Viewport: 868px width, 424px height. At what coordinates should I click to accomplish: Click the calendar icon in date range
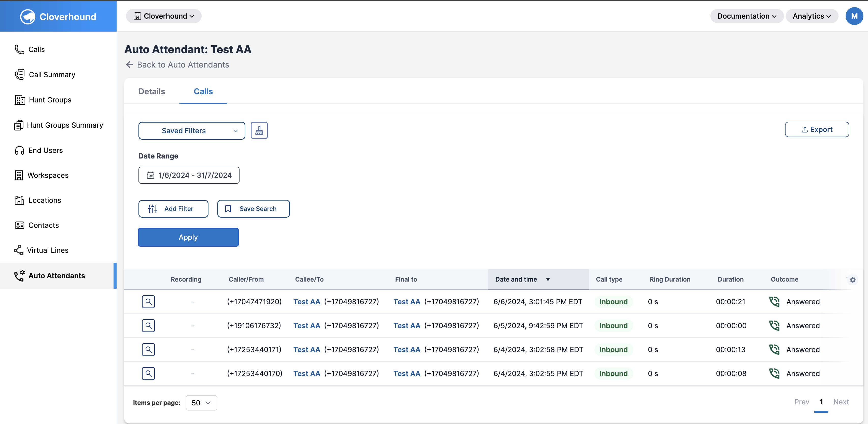(150, 175)
